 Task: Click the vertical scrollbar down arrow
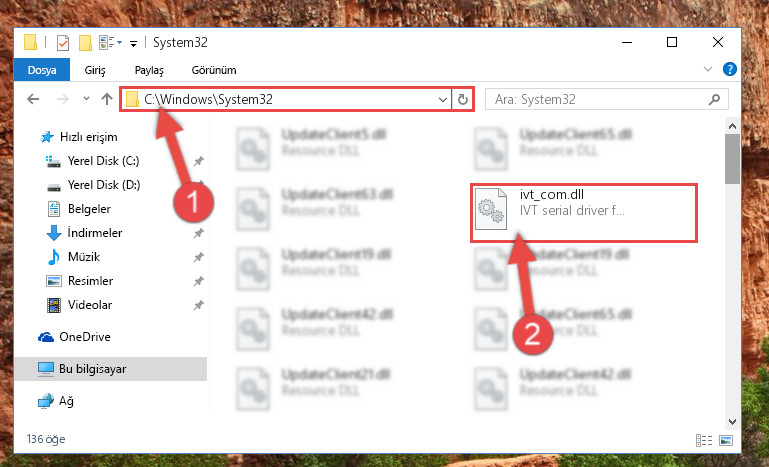pos(732,421)
